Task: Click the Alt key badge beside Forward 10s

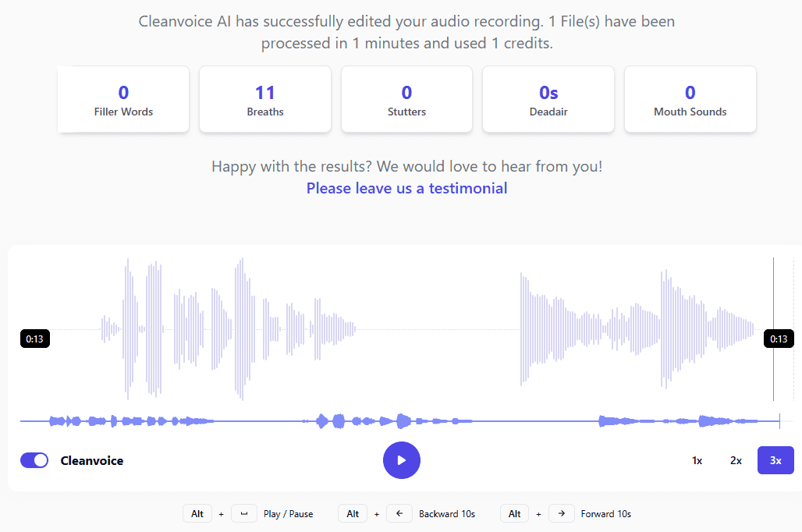Action: (x=515, y=514)
